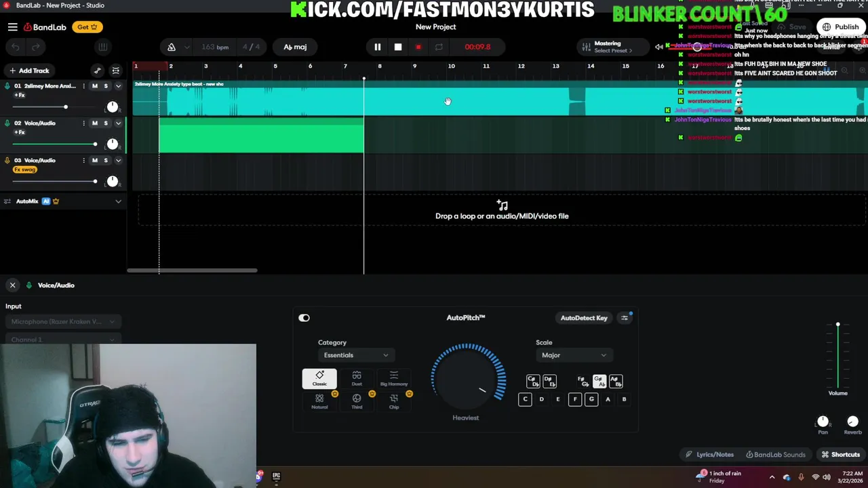Viewport: 868px width, 488px height.
Task: Open AutoPitch advanced settings icon
Action: click(625, 318)
